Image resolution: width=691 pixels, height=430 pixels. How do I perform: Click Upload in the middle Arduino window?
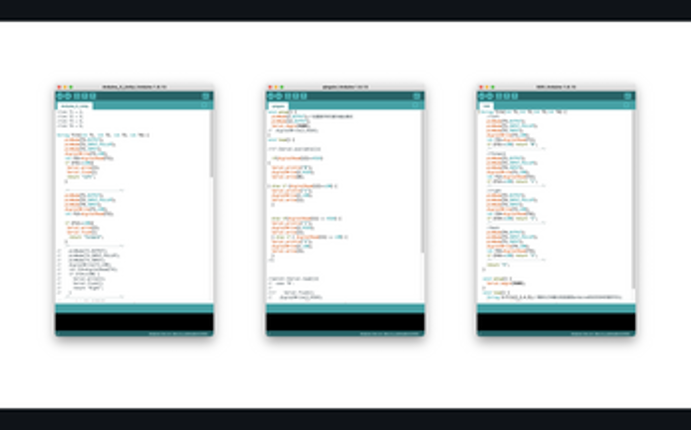[x=279, y=96]
